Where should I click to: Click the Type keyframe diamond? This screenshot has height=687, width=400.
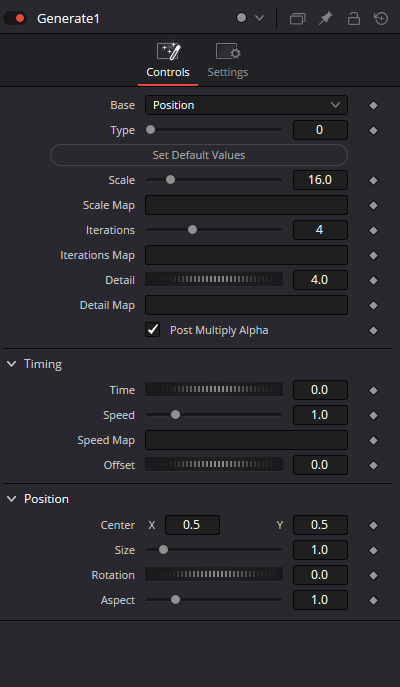click(373, 131)
